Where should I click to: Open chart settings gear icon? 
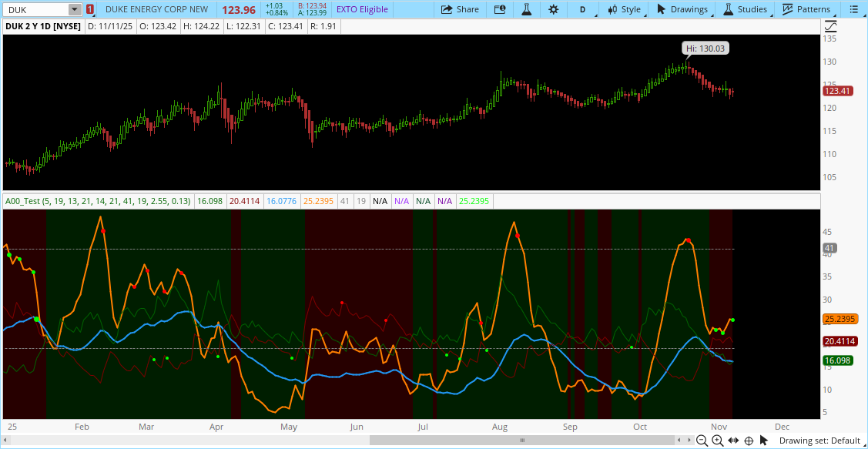point(553,9)
